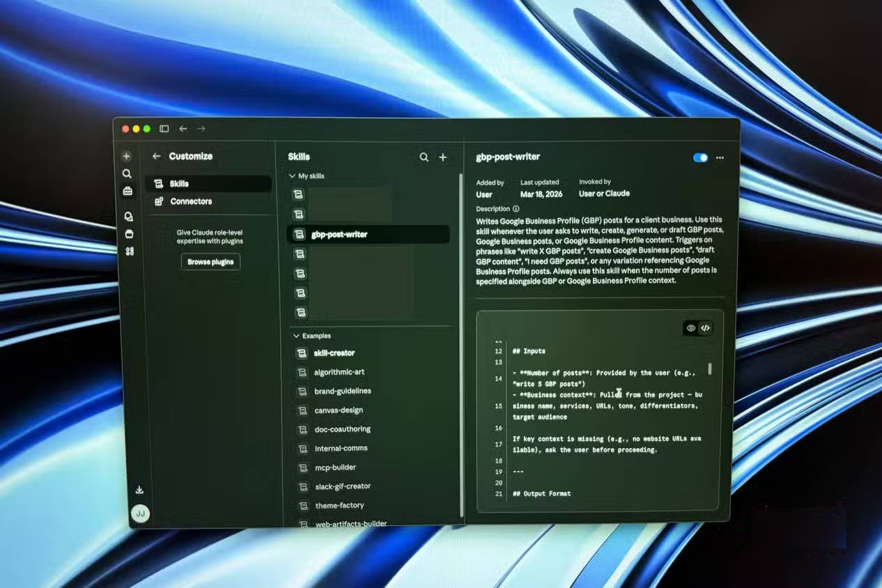Switch to rendered preview with the eye icon
882x588 pixels.
pyautogui.click(x=690, y=328)
